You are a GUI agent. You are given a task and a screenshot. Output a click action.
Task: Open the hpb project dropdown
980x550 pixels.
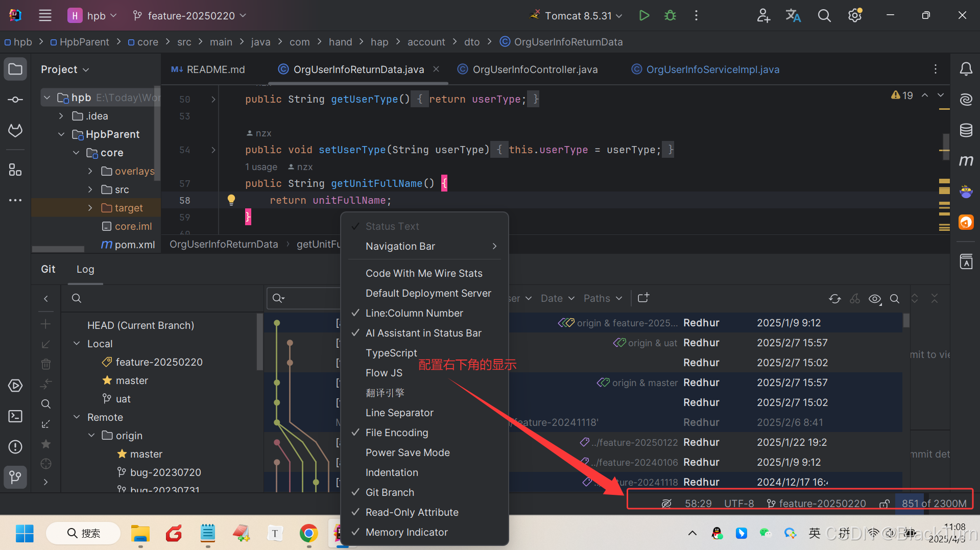tap(92, 15)
